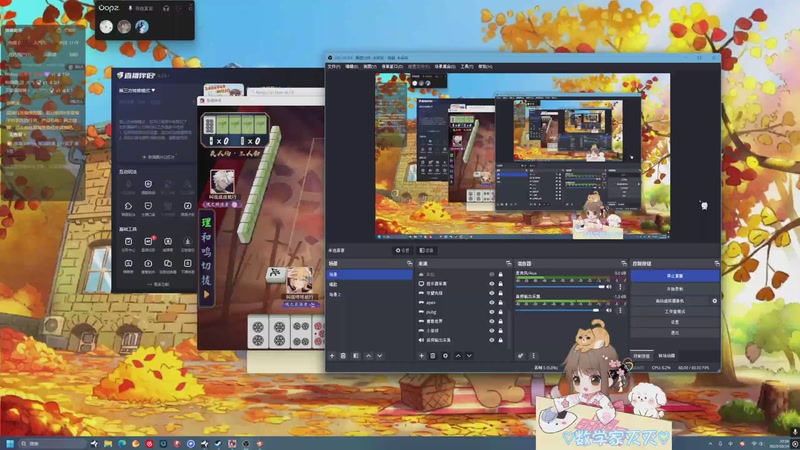Click the 拔 button in mahjong side panel
The width and height of the screenshot is (800, 450).
[x=206, y=280]
